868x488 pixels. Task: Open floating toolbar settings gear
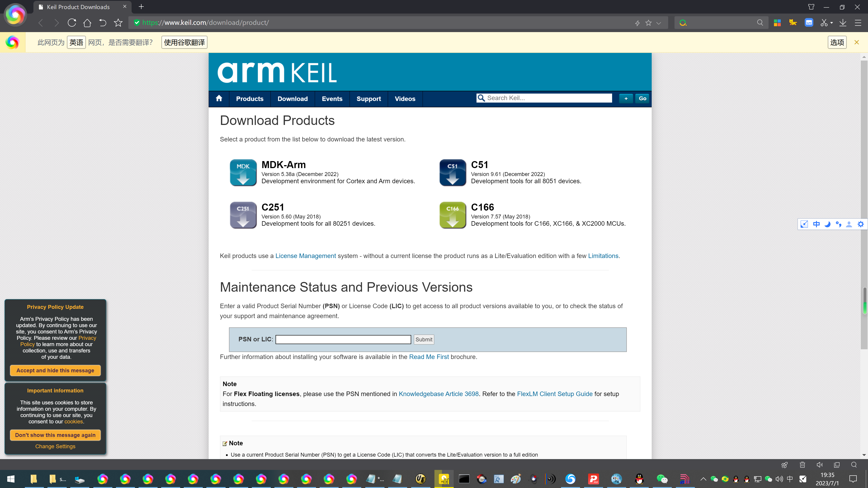point(860,224)
